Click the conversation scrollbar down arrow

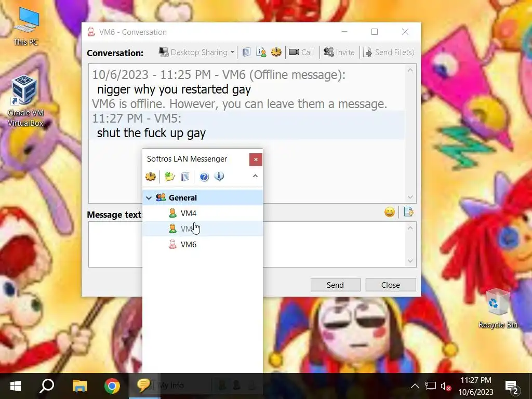(x=410, y=197)
